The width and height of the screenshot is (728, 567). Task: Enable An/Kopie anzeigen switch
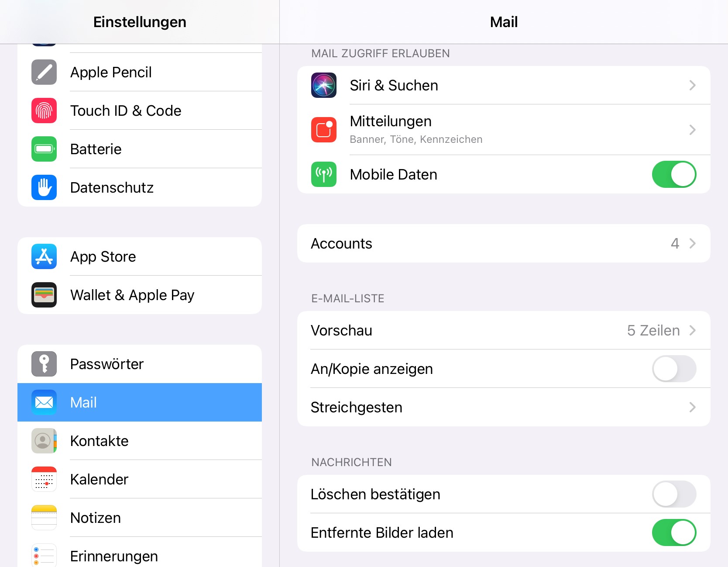(x=674, y=369)
